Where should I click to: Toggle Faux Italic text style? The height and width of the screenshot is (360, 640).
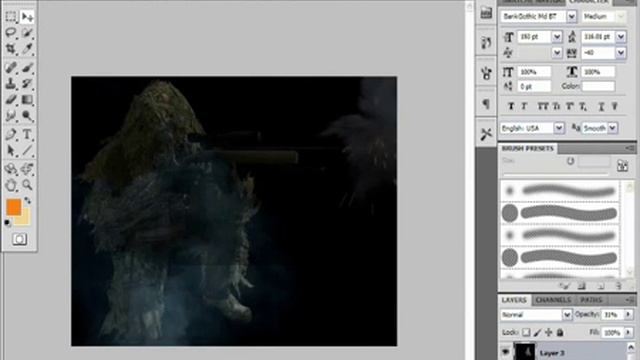coord(524,107)
